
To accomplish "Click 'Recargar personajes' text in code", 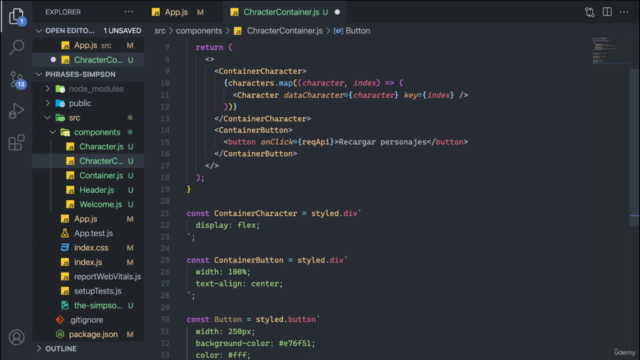I will pos(382,142).
